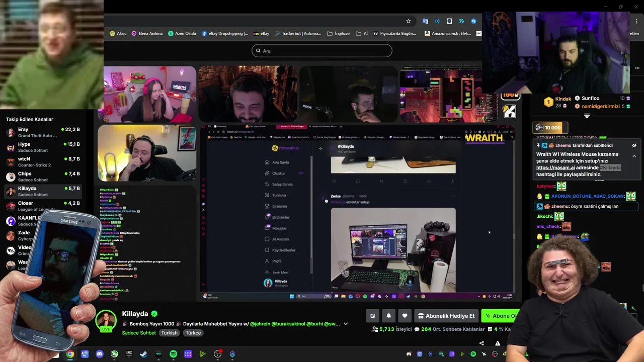
Task: Click the Abonelik Hediye Et button
Action: click(x=446, y=316)
